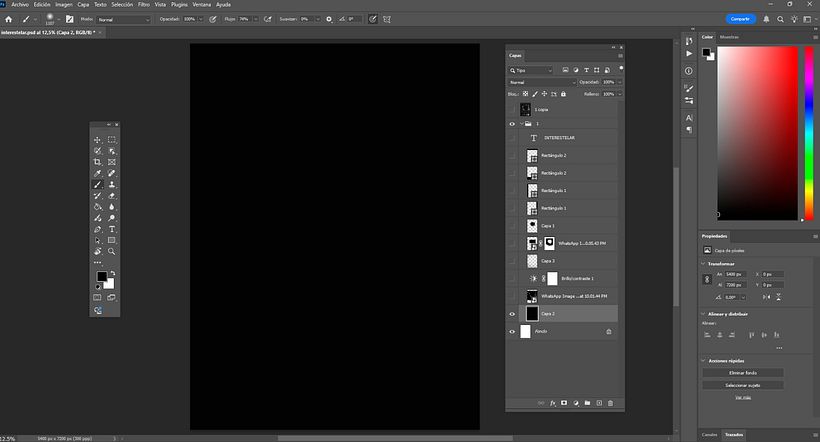820x442 pixels.
Task: Show the Capa 3 layer
Action: click(x=512, y=261)
